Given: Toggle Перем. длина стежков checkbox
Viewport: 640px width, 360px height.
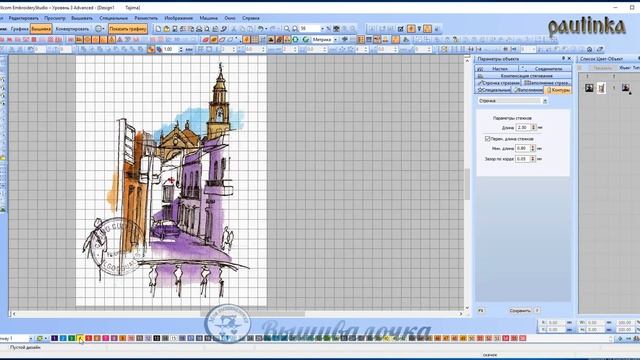Looking at the screenshot, I should tap(487, 139).
